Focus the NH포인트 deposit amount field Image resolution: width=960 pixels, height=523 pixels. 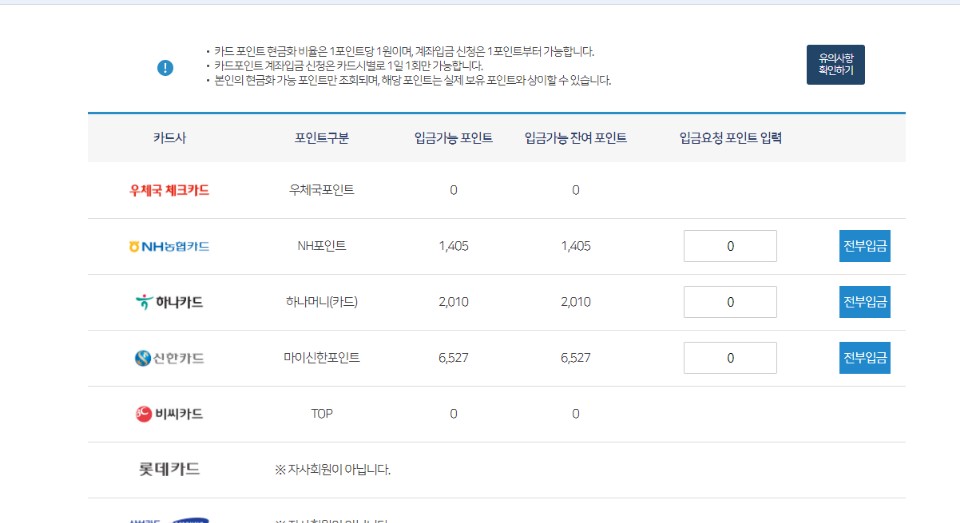click(730, 246)
